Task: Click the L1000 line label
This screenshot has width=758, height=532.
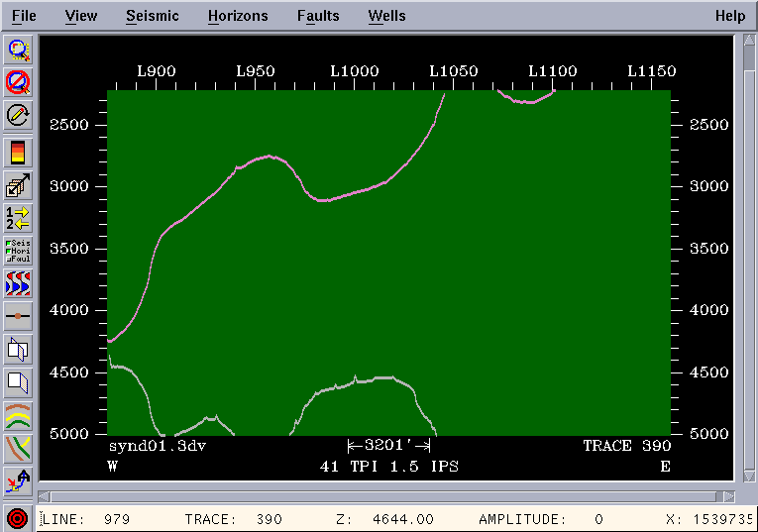Action: [x=355, y=71]
